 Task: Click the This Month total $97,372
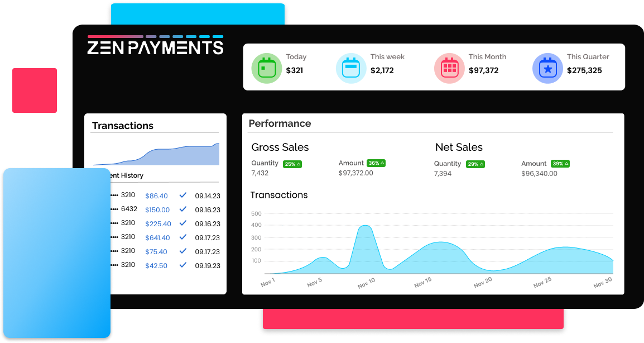click(x=483, y=70)
